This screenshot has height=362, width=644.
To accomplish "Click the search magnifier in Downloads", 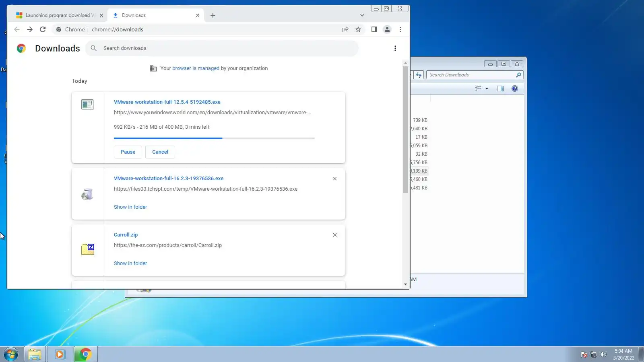I will [94, 48].
